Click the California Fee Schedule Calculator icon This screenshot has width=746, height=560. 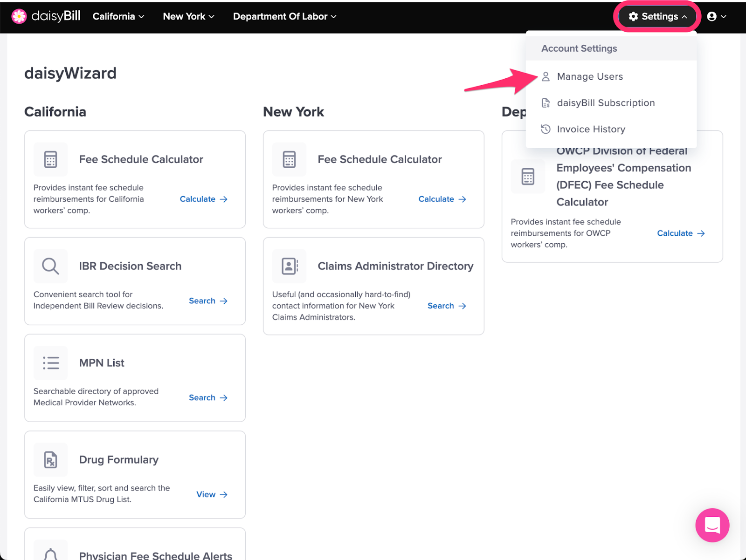(50, 159)
